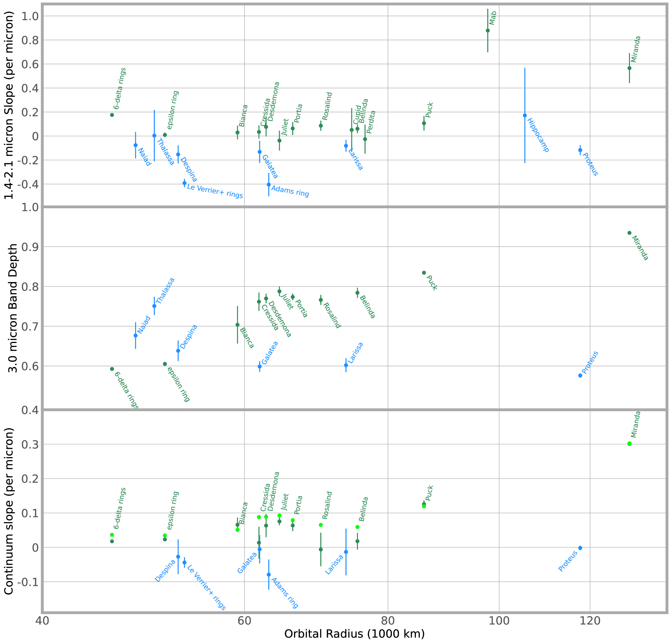671x644 pixels.
Task: Click the Hippocamp label in top panel
Action: coord(538,135)
